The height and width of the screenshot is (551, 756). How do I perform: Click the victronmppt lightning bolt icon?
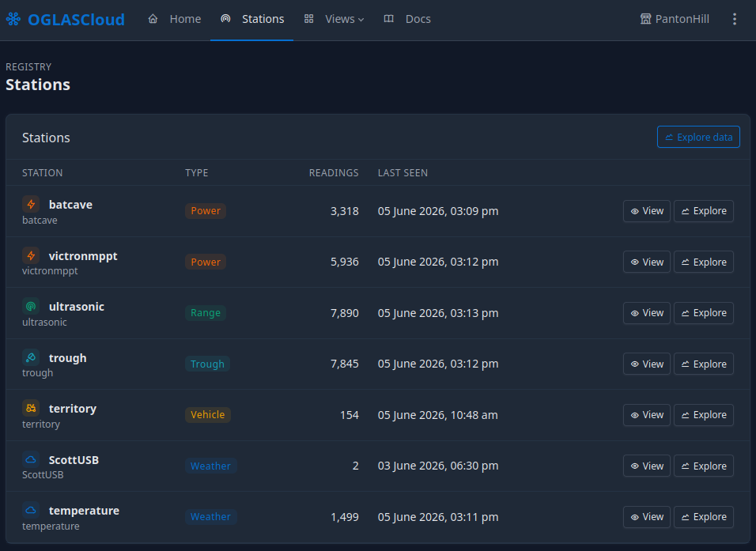click(x=31, y=255)
